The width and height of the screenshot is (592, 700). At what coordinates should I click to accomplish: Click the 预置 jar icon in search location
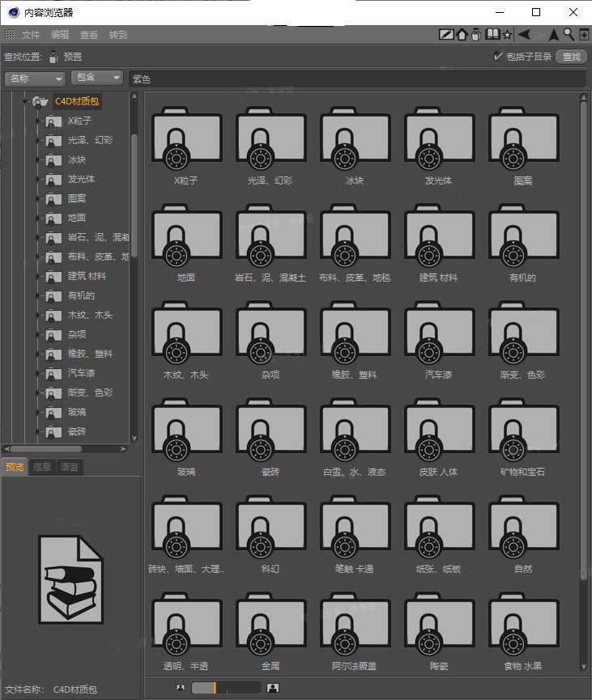[x=53, y=57]
